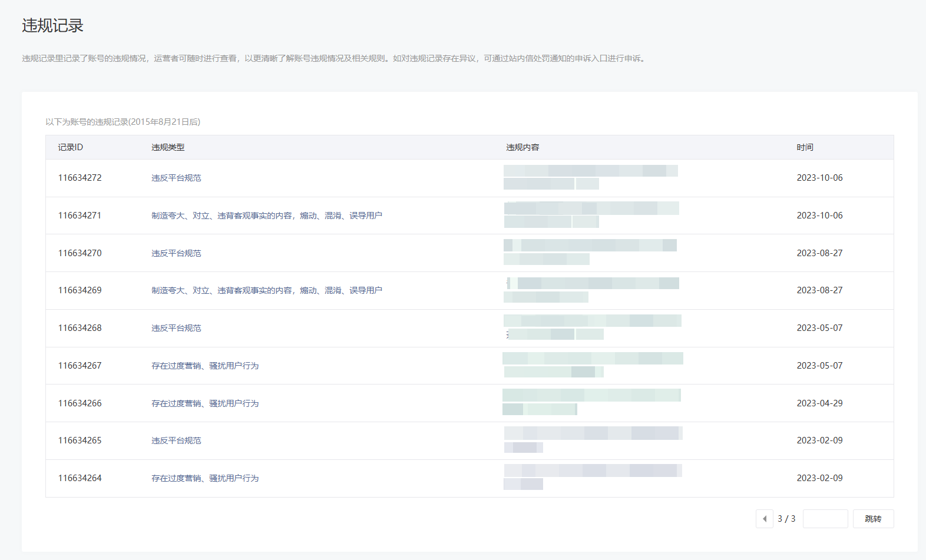Open 违反平台规范 link for record 116634268
The width and height of the screenshot is (926, 560).
tap(176, 328)
